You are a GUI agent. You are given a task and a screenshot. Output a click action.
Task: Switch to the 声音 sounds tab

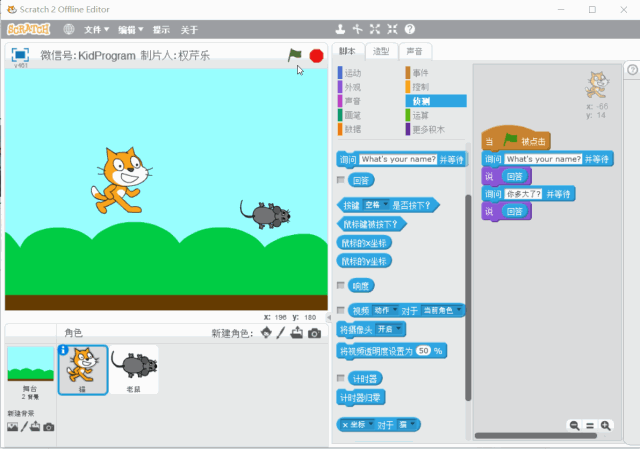(414, 51)
